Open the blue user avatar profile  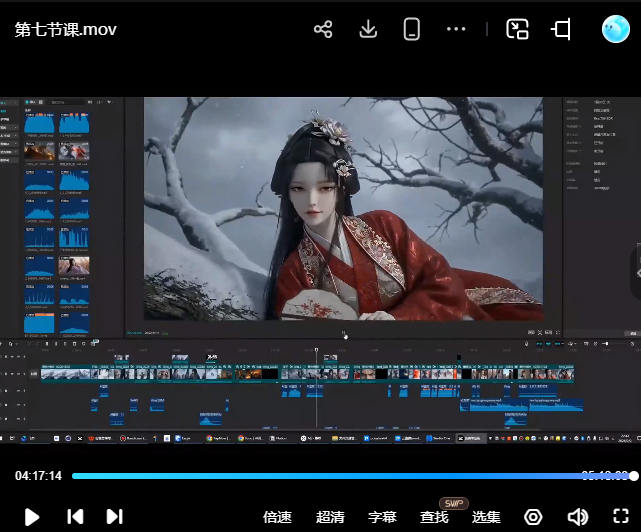[615, 29]
